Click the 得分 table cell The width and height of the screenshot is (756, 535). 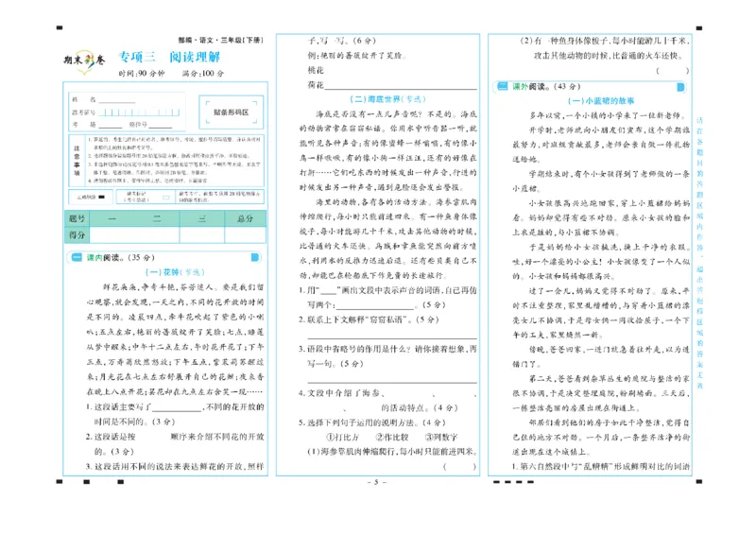tap(77, 235)
